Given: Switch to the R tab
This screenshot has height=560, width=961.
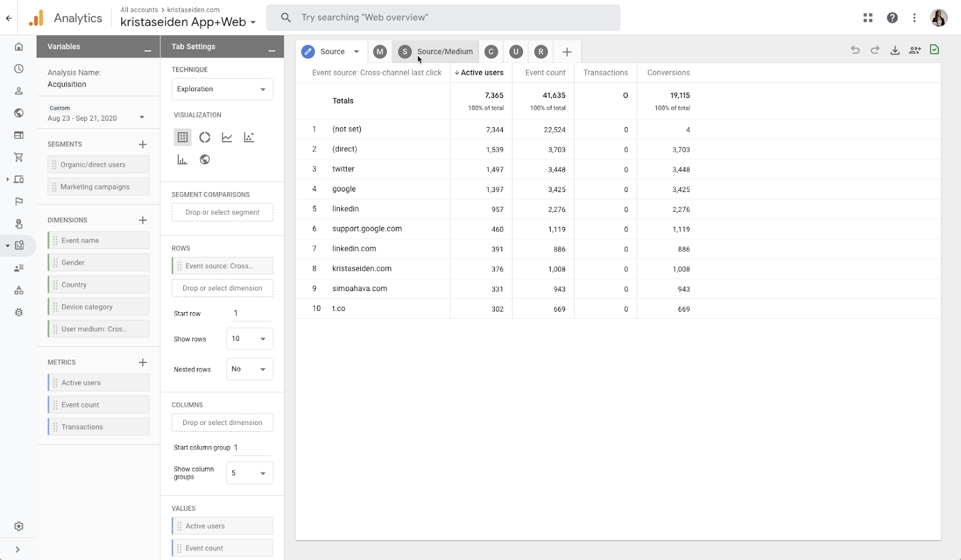Looking at the screenshot, I should pos(541,52).
